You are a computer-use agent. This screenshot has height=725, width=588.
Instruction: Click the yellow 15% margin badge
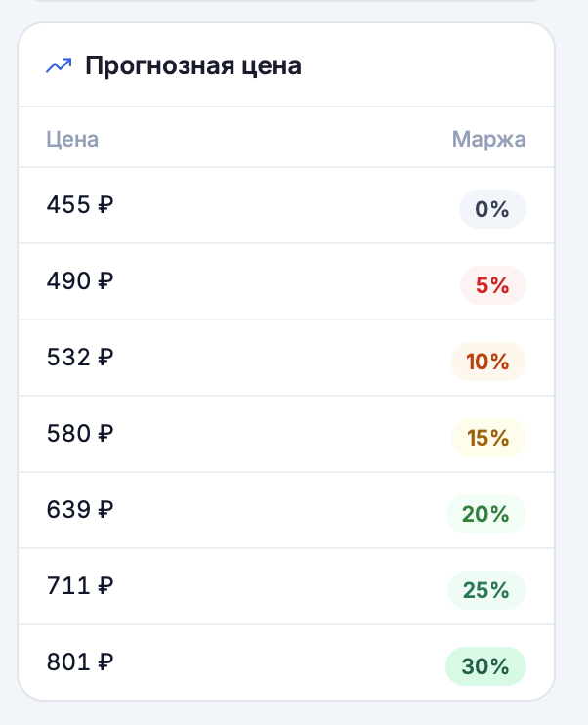488,438
